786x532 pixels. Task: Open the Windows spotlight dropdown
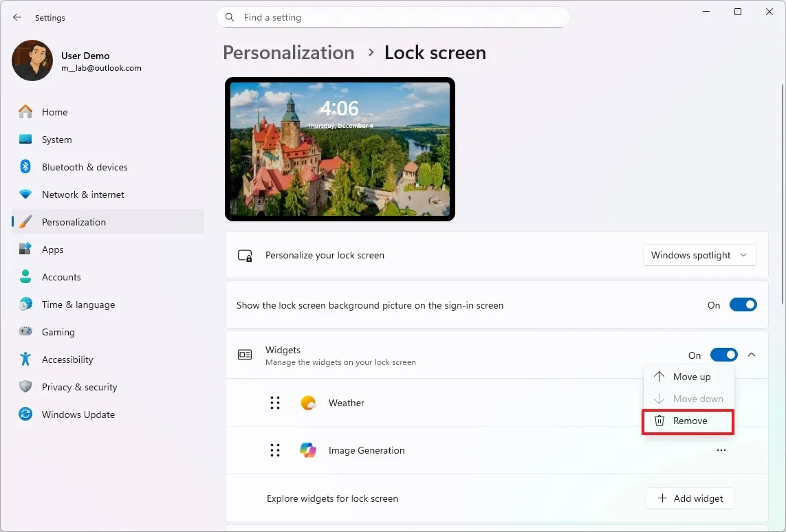coord(699,255)
